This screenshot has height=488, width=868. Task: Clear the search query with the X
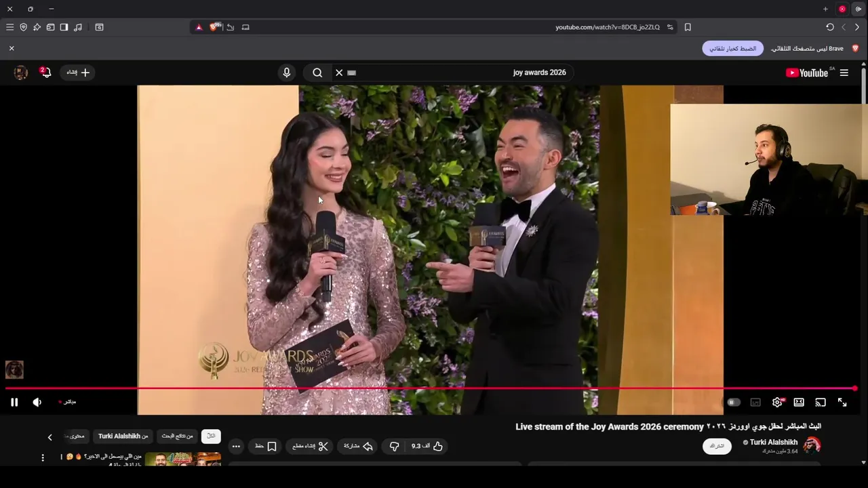point(339,73)
